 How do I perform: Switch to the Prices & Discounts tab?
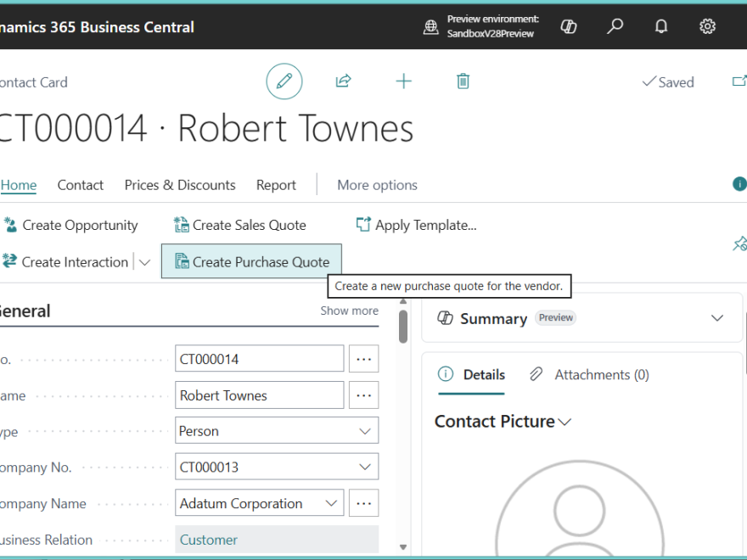tap(180, 185)
